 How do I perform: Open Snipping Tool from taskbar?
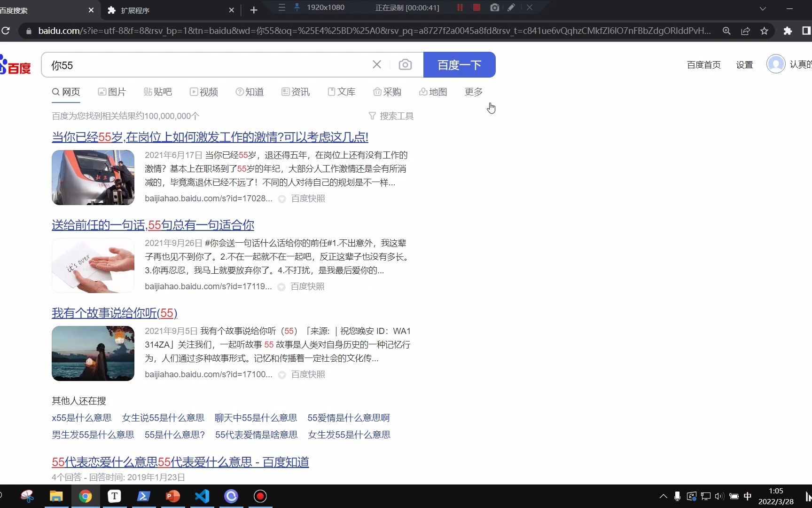coord(27,496)
